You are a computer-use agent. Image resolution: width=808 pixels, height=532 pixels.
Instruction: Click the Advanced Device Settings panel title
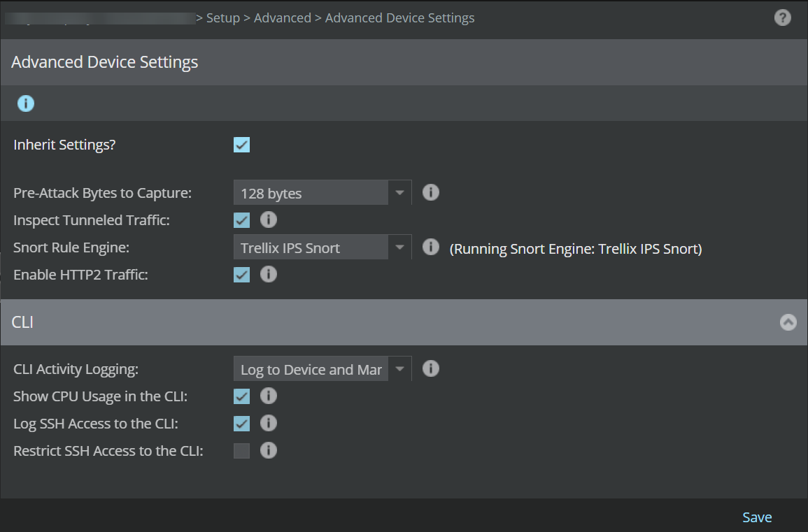click(x=105, y=62)
